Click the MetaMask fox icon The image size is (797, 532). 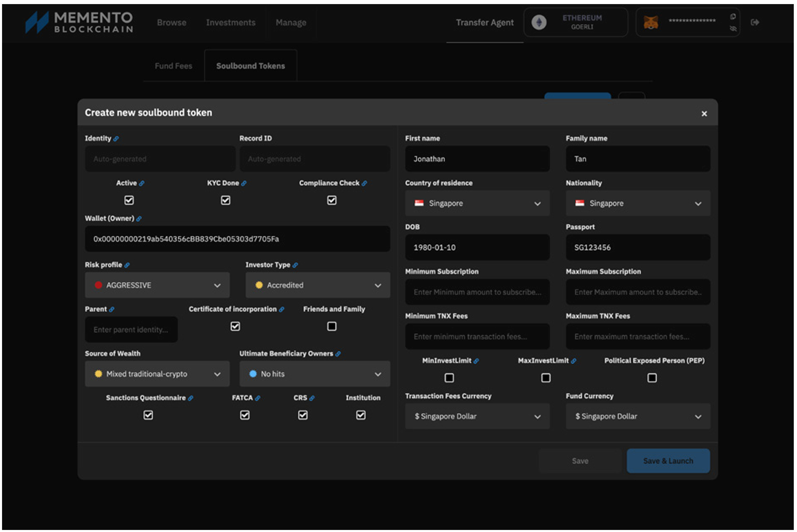(651, 22)
